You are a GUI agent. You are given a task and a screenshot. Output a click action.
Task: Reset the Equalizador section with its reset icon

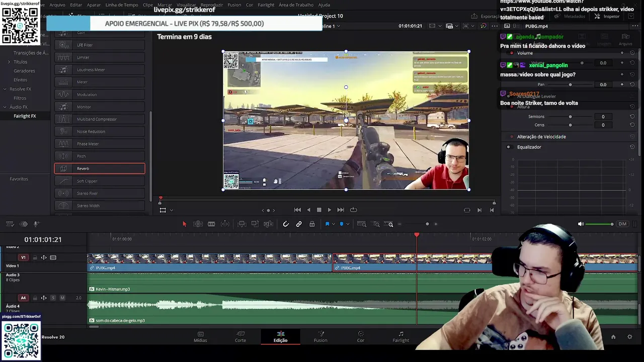click(x=632, y=147)
